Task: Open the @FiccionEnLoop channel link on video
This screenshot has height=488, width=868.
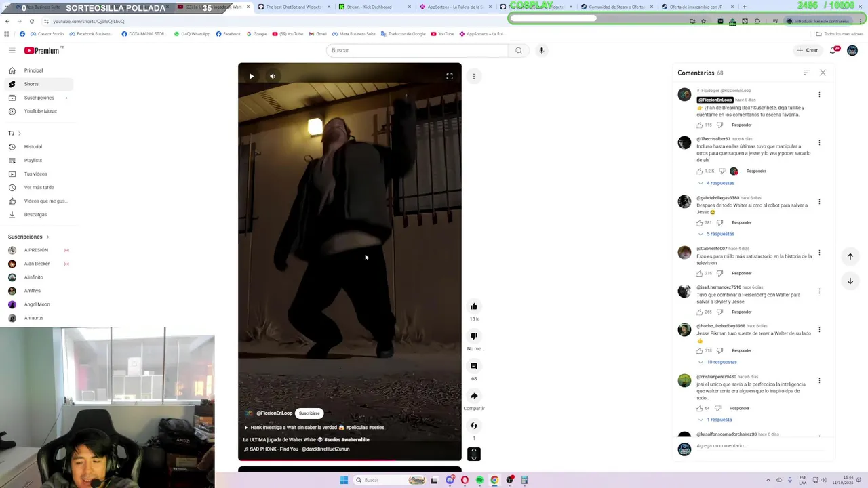Action: click(x=274, y=413)
